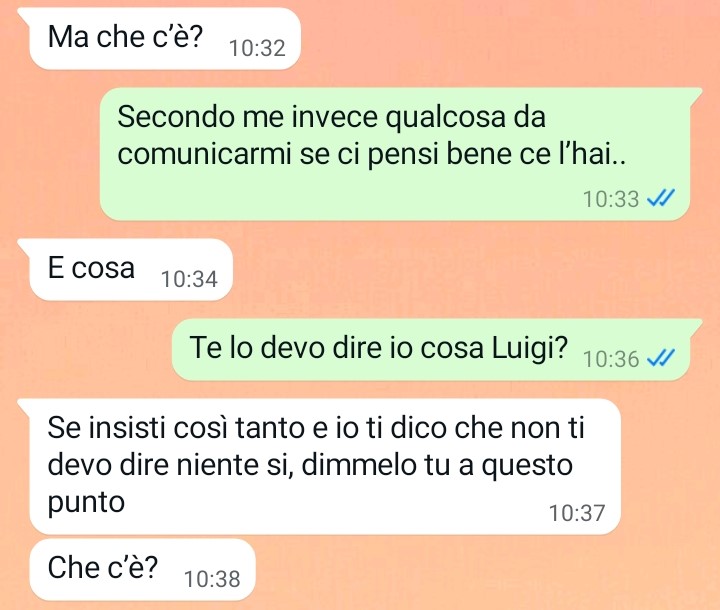Tap the 10:38 timestamp at the bottom
The image size is (720, 610).
[x=212, y=579]
